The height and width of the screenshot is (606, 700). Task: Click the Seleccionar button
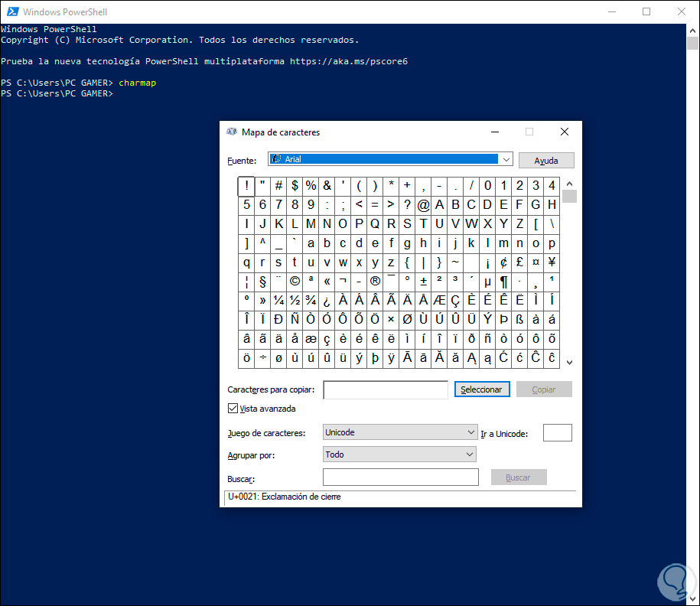tap(482, 389)
